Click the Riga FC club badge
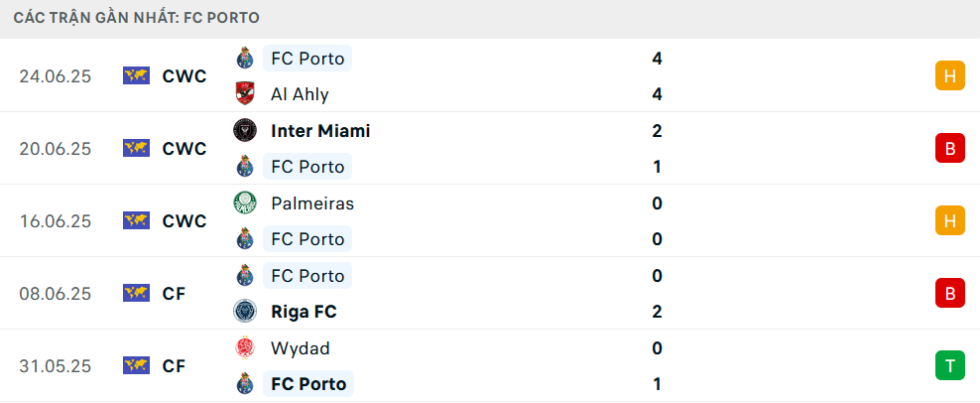980x403 pixels. [x=245, y=311]
